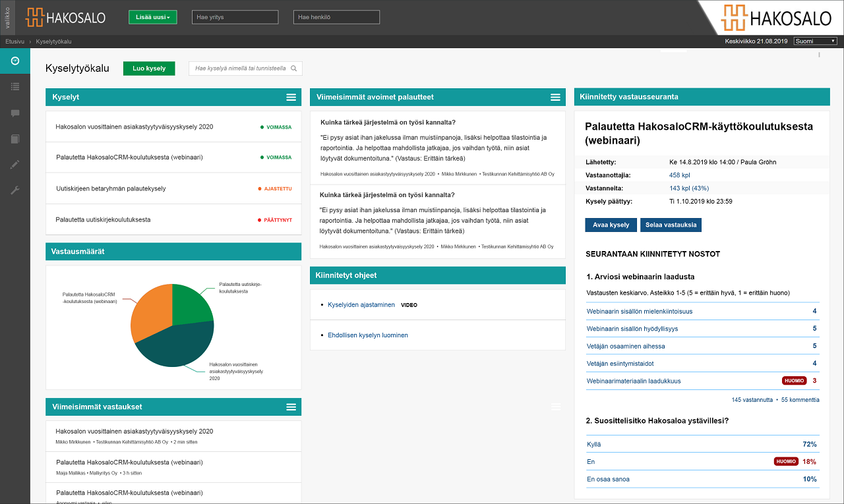Click the 'Selaa vastauksia' button
Screen dimensions: 844x504
point(671,225)
